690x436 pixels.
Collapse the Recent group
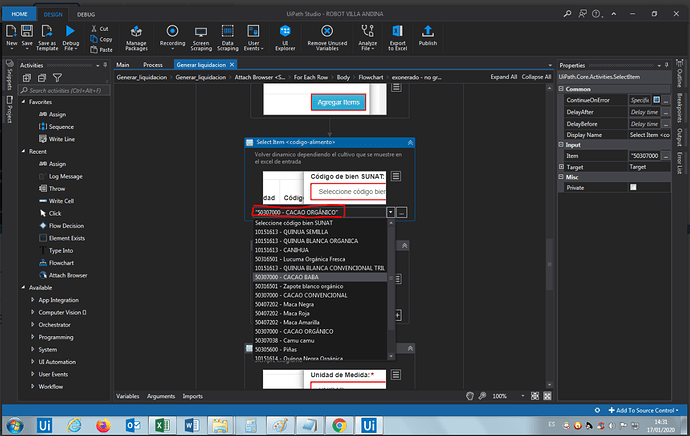[23, 151]
